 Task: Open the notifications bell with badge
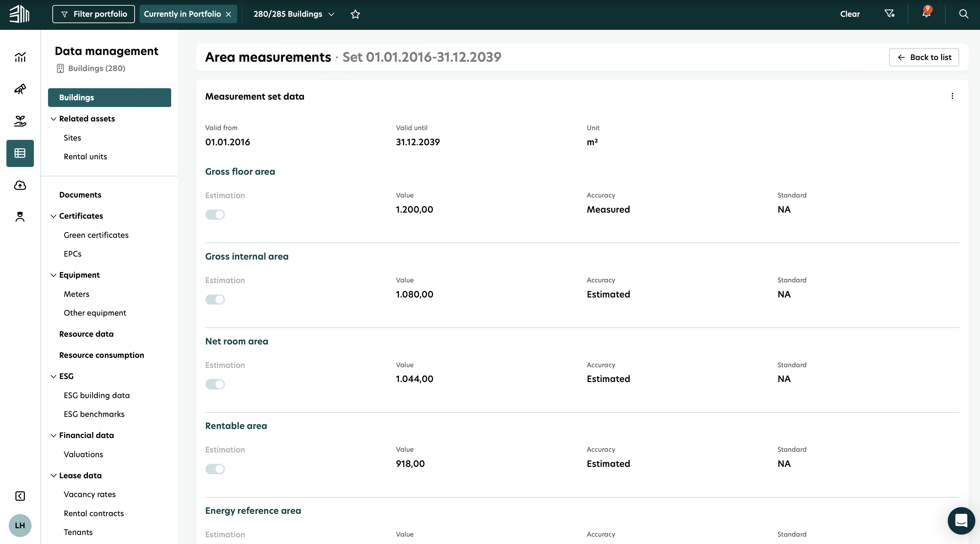pyautogui.click(x=926, y=14)
